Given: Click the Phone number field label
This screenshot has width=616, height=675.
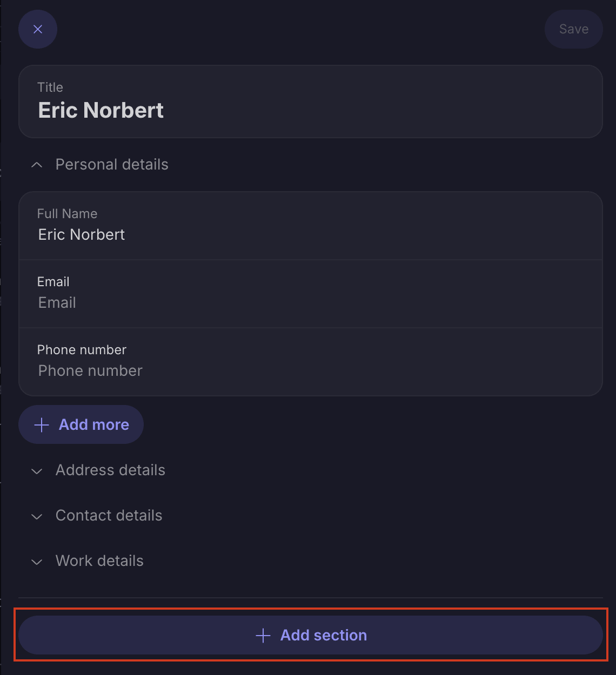Looking at the screenshot, I should (x=82, y=350).
